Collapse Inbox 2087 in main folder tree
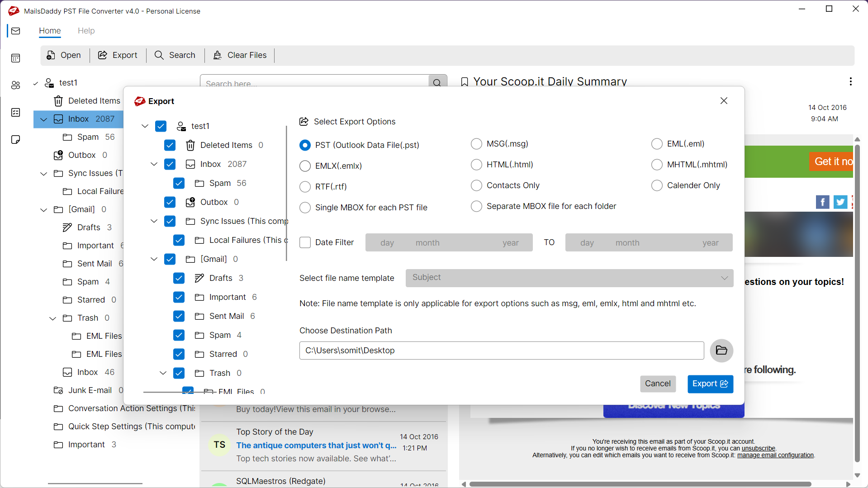 coord(43,119)
